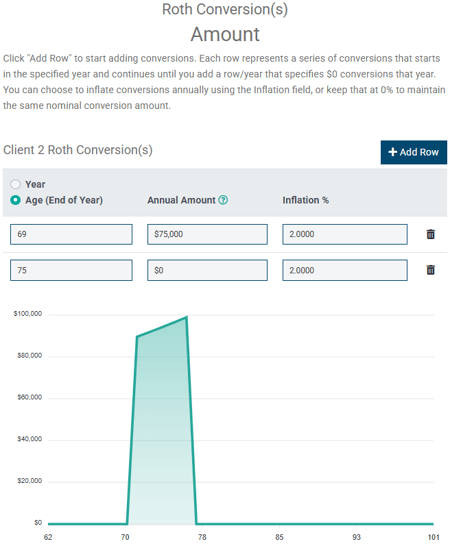This screenshot has height=546, width=450.
Task: Click the age 78 axis label
Action: (202, 537)
